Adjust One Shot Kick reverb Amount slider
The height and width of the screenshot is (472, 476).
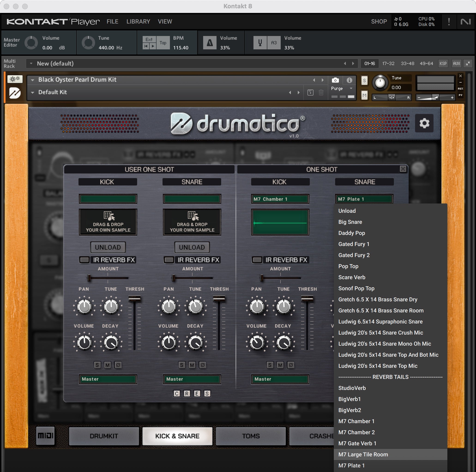point(280,278)
